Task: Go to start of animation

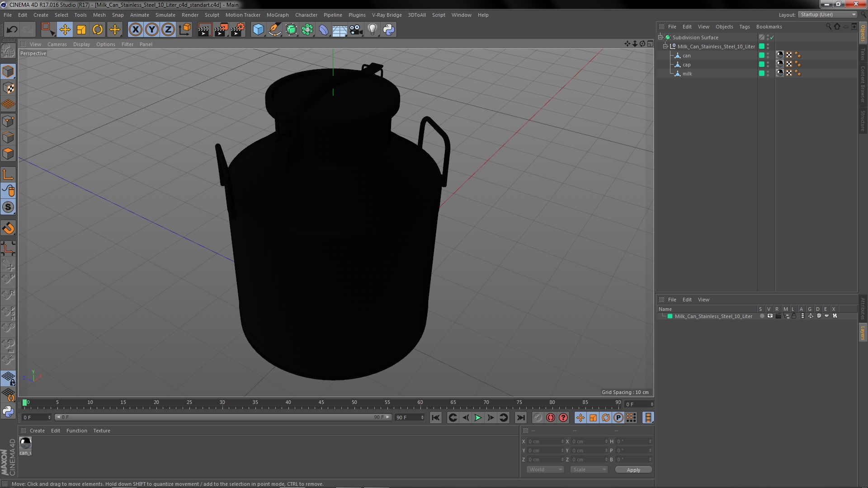Action: [x=435, y=418]
